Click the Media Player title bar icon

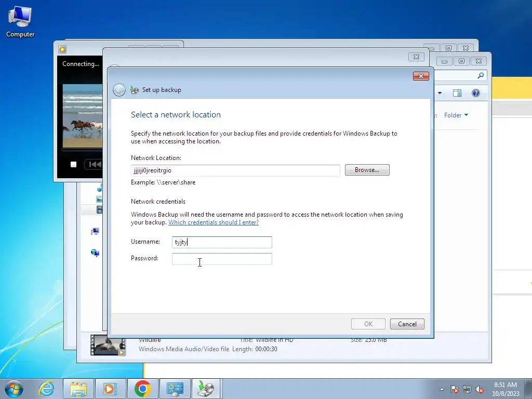(x=62, y=49)
